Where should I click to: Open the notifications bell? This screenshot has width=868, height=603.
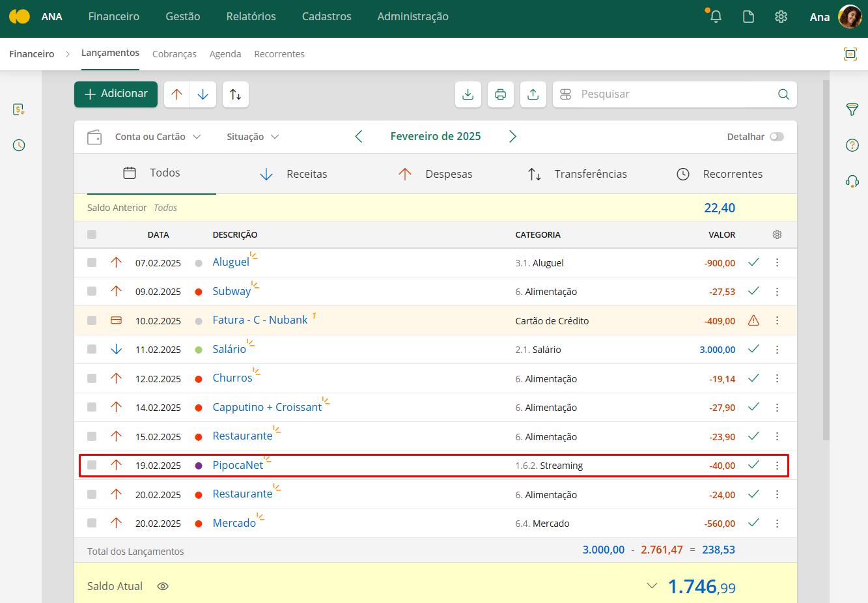[716, 17]
